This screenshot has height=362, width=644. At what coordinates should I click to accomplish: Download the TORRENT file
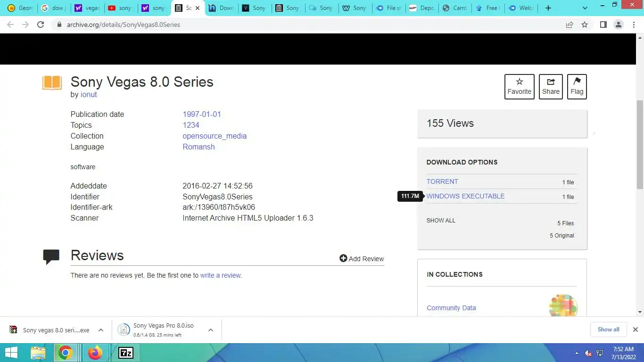point(442,181)
